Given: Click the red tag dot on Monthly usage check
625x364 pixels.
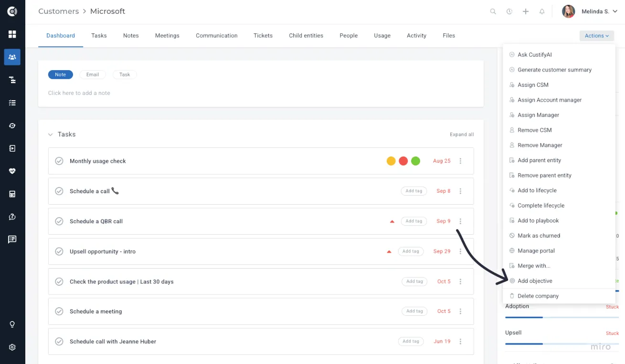Looking at the screenshot, I should pos(403,161).
